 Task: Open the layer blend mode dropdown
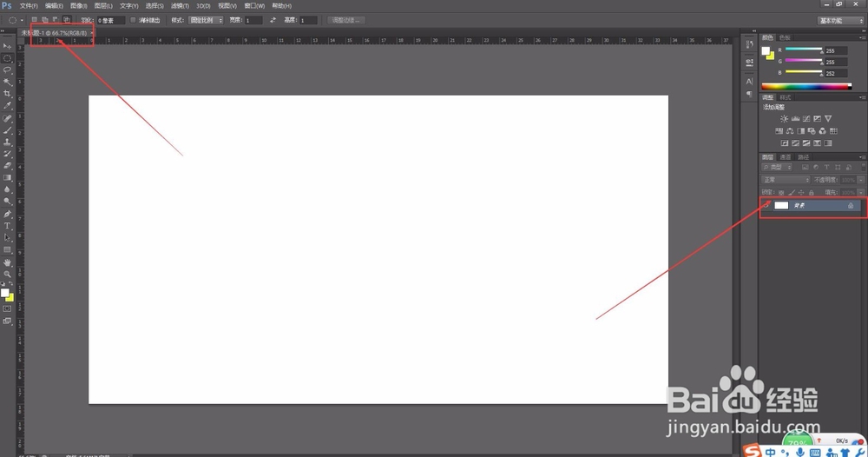point(786,180)
